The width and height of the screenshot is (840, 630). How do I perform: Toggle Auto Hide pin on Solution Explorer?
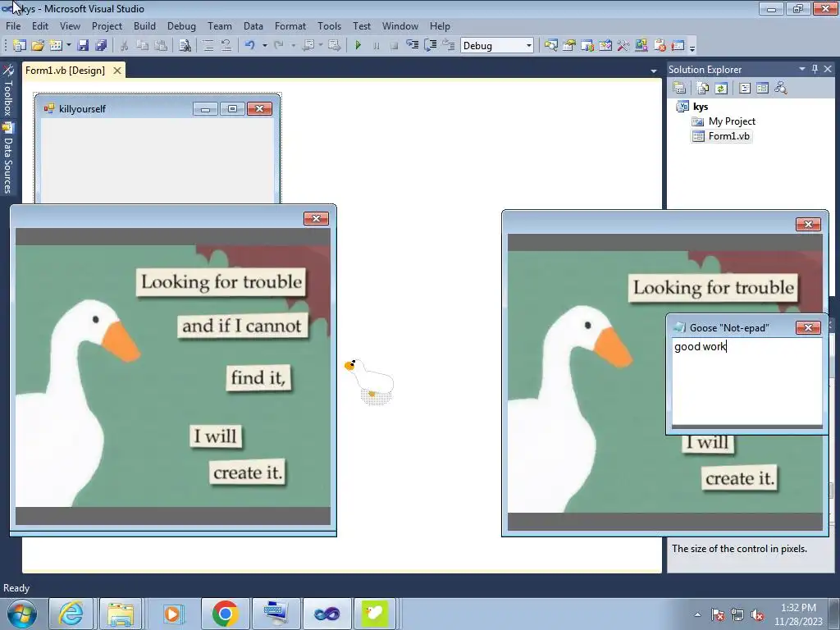pyautogui.click(x=815, y=69)
